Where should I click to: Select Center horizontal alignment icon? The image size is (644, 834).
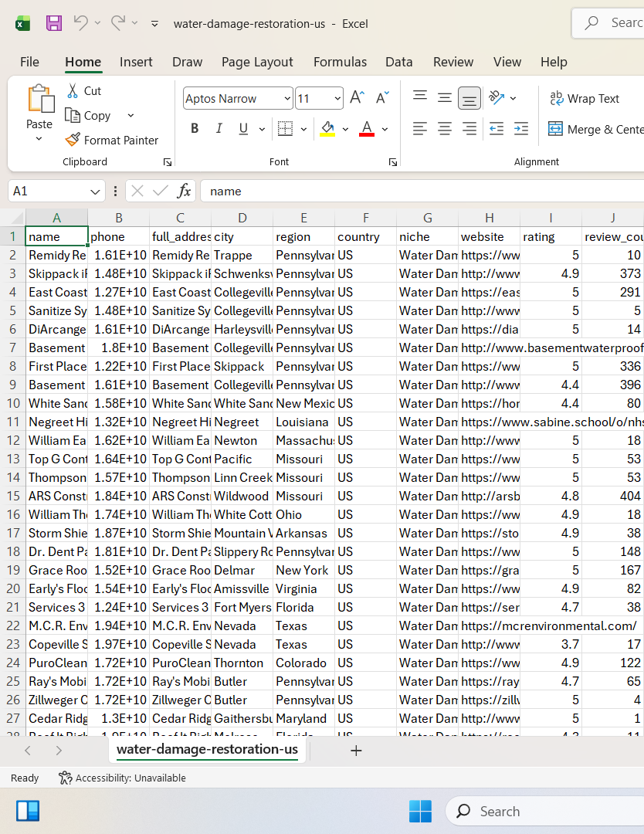(445, 129)
